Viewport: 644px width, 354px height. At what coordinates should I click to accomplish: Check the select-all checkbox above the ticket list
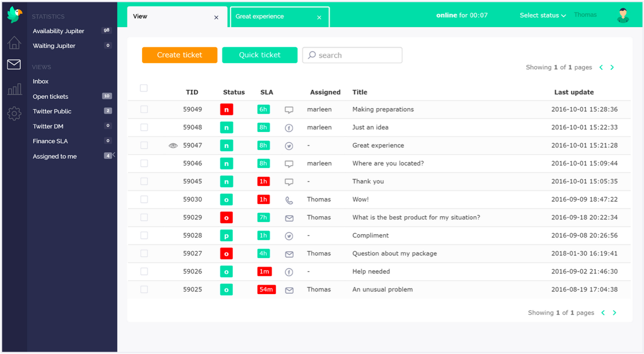(144, 88)
